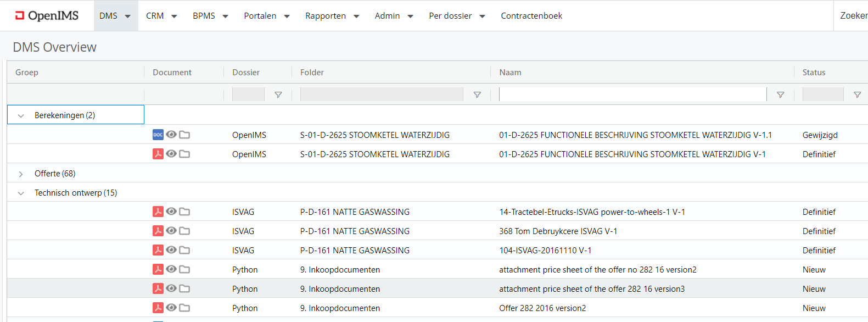Collapse the Technisch ontwerp (15) group
The image size is (868, 322).
tap(21, 193)
